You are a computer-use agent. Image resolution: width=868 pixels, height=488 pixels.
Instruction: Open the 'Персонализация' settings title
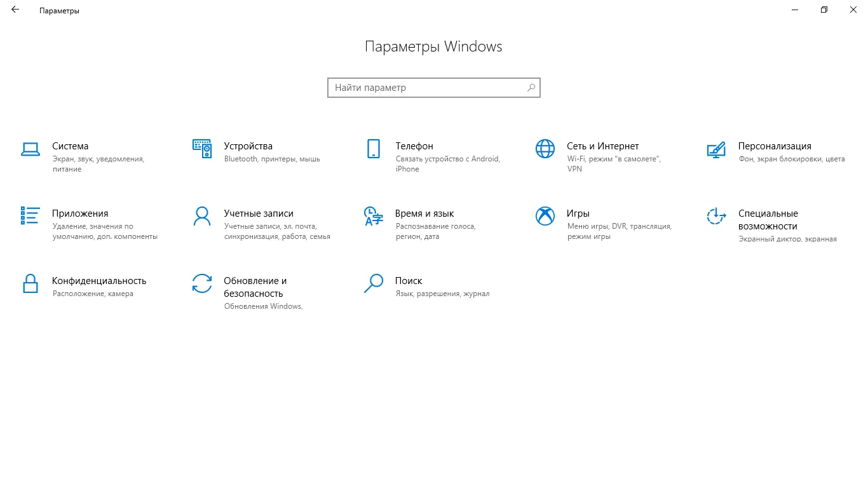[x=775, y=146]
